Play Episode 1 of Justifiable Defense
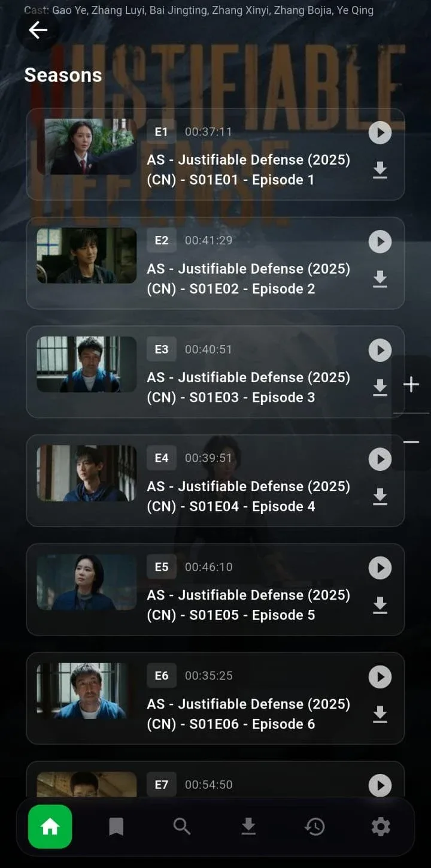Screen dimensions: 431x868 coord(380,132)
